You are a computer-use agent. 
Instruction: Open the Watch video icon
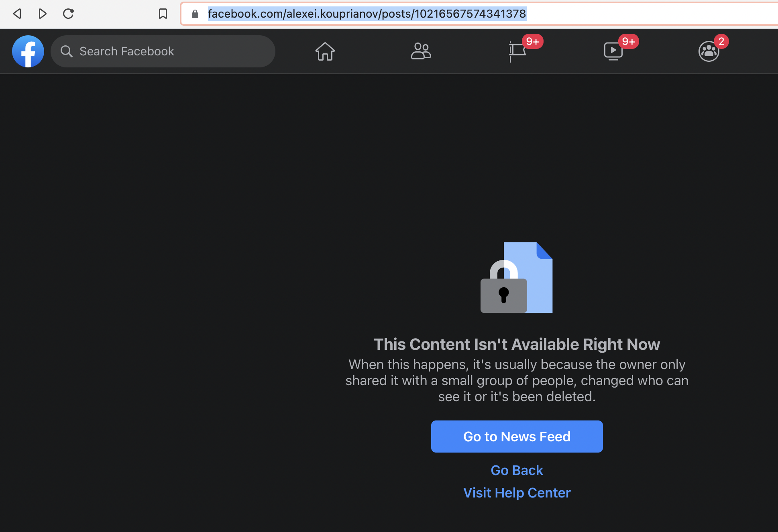tap(613, 51)
